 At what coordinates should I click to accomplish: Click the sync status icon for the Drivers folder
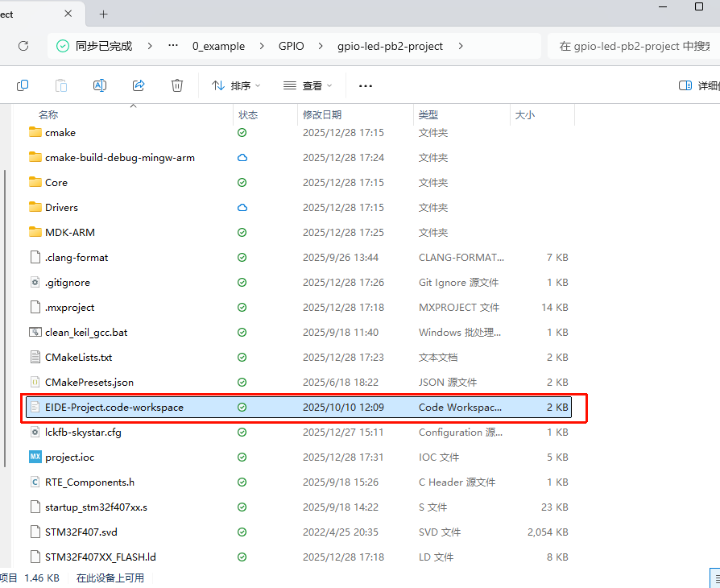(242, 208)
